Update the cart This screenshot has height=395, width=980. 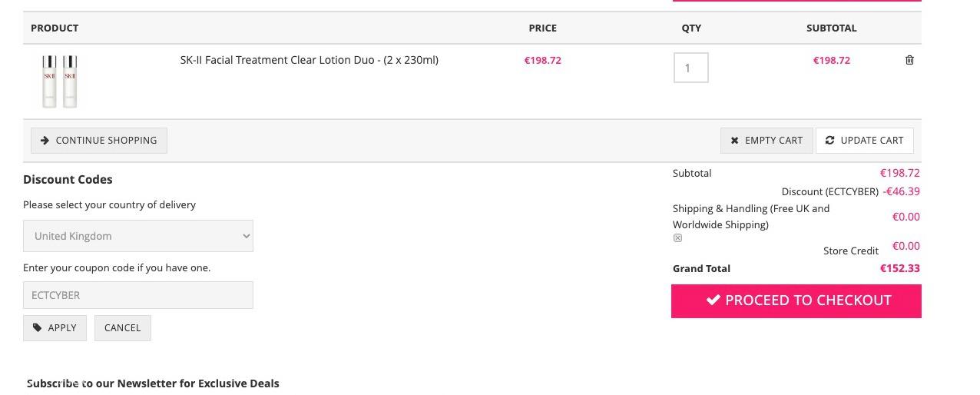coord(865,141)
